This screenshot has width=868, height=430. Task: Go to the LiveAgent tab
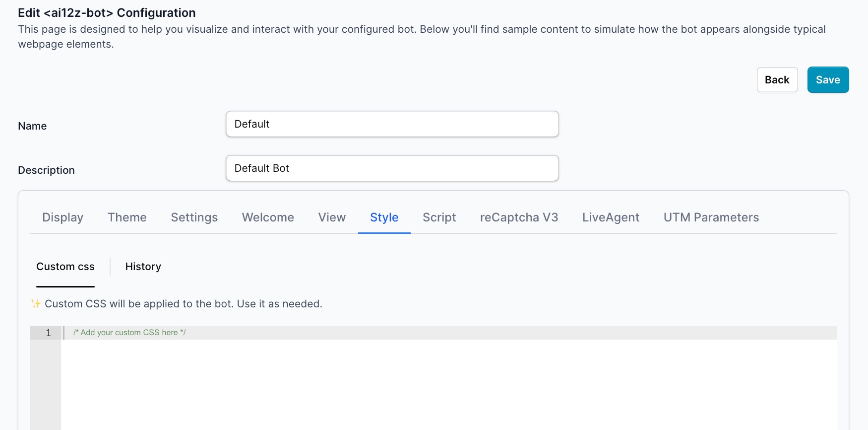tap(611, 217)
